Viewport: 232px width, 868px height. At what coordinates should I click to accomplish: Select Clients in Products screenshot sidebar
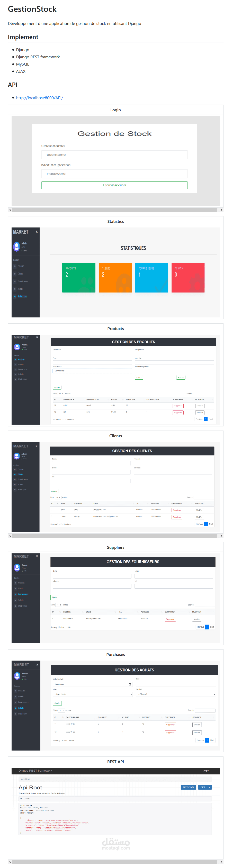tap(21, 364)
